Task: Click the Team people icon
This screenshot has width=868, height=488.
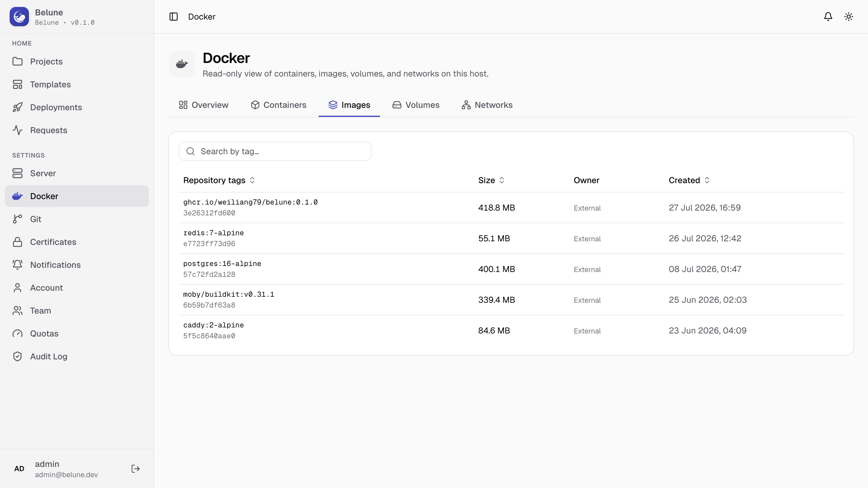Action: coord(17,311)
